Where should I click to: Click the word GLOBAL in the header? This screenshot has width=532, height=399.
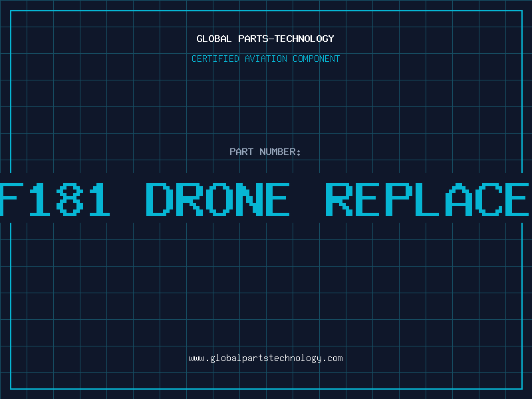tap(213, 39)
